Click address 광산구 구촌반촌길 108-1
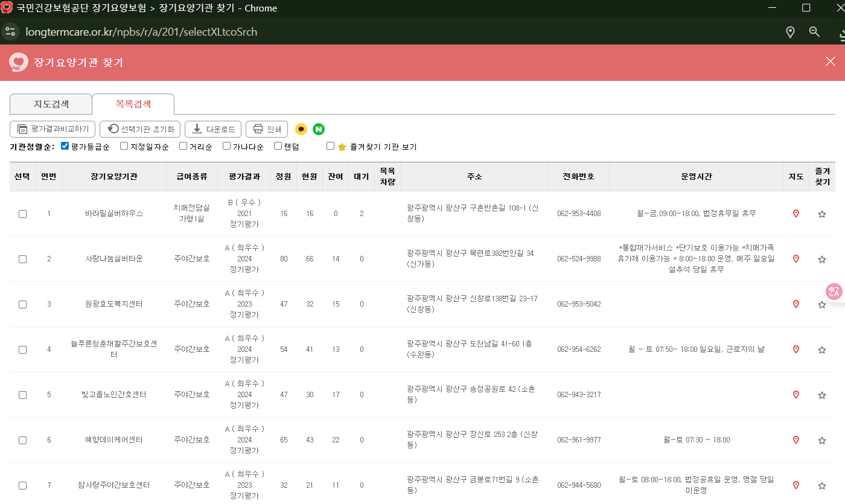 [473, 214]
